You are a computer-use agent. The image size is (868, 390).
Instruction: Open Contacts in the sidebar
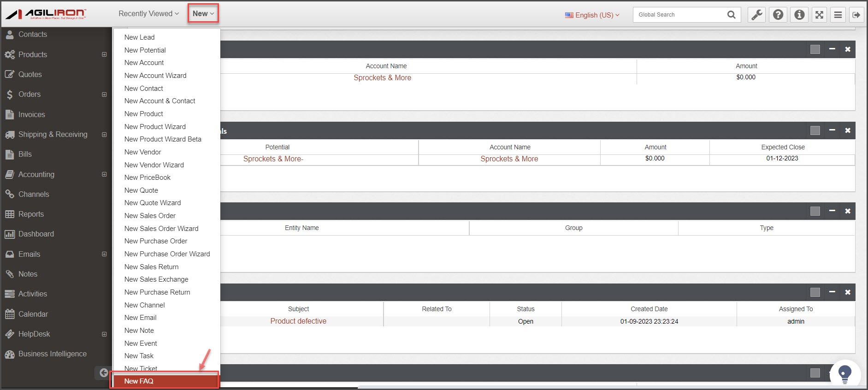coord(32,34)
